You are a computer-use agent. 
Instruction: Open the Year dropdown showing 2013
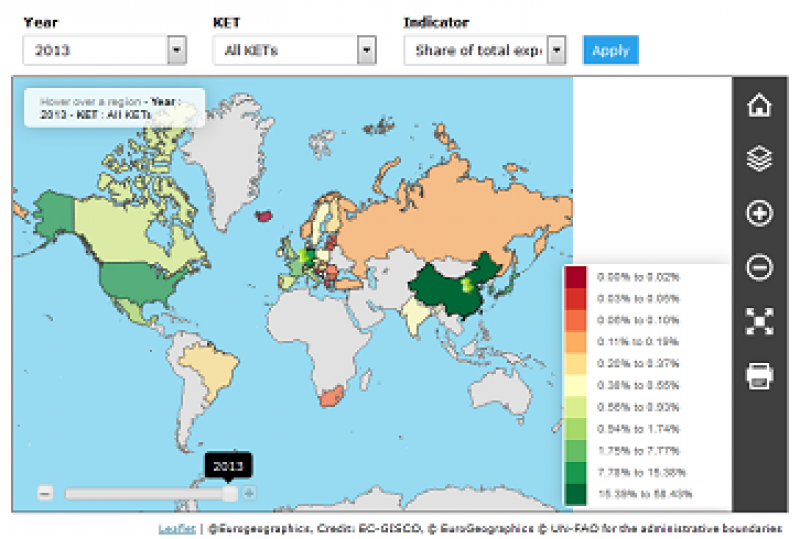click(104, 50)
